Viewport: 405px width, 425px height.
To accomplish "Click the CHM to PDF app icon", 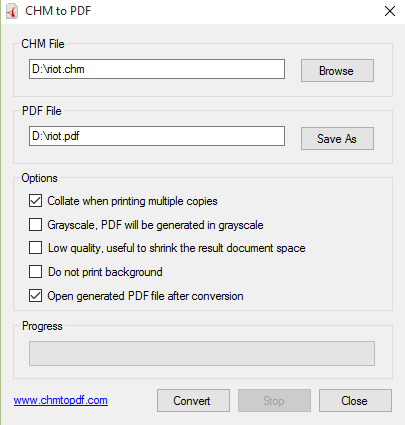I will (x=12, y=11).
